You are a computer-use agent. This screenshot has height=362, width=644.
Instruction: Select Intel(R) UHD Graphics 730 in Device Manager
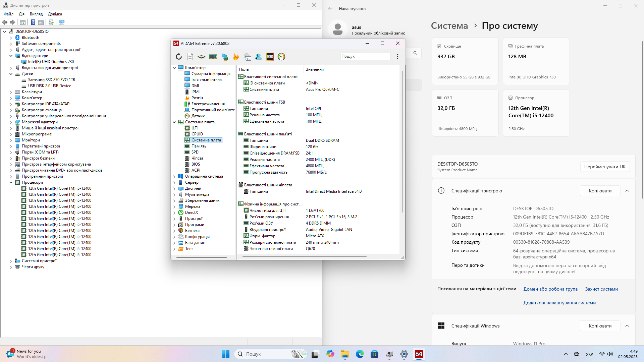coord(51,62)
